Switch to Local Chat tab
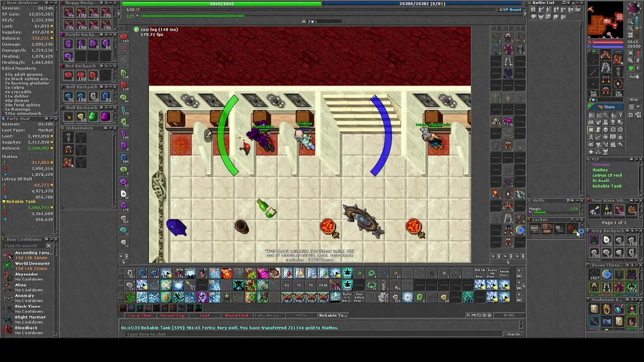Viewport: 644px width, 362px height. (140, 315)
